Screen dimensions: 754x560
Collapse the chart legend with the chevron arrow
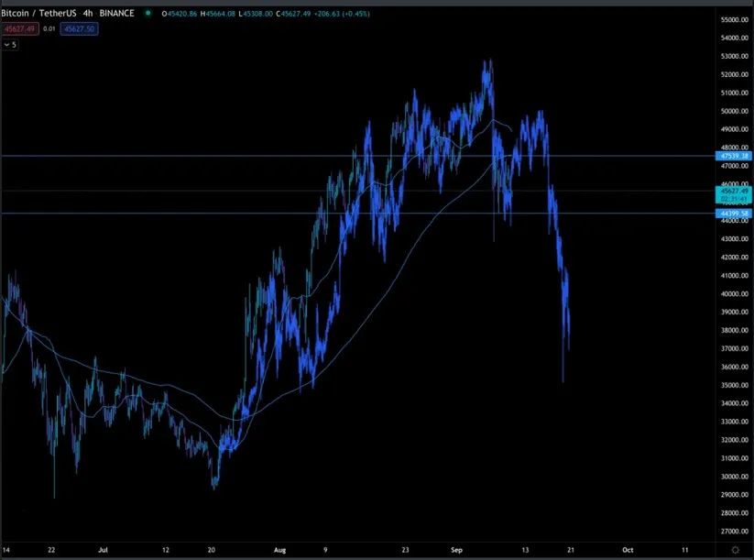pyautogui.click(x=7, y=43)
